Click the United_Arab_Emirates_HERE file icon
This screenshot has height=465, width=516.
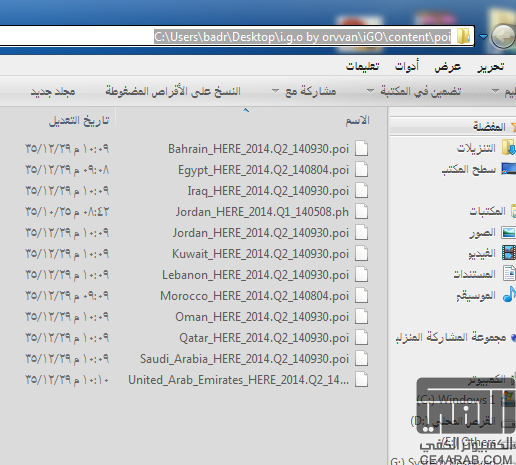pos(362,380)
